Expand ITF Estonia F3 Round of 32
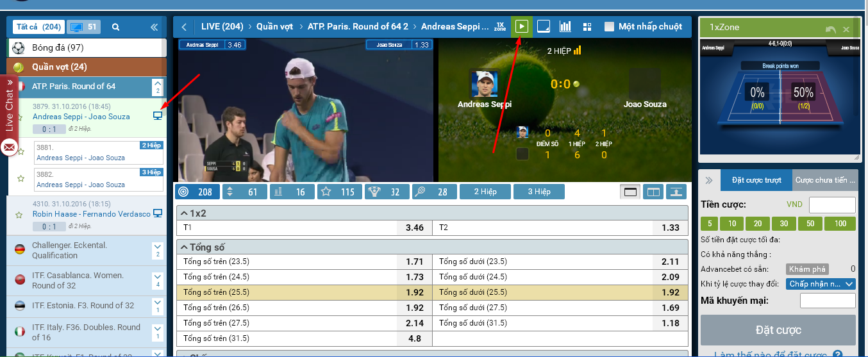 [x=158, y=306]
